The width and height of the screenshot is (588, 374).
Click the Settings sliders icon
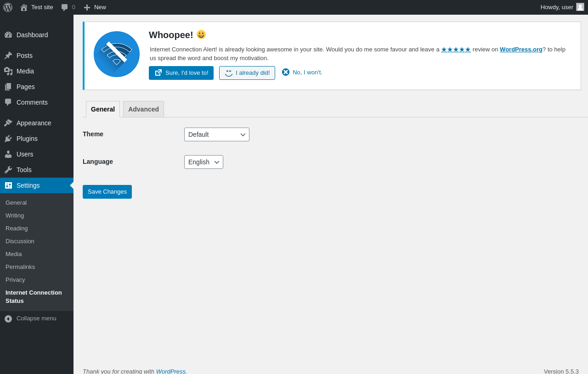pos(8,185)
